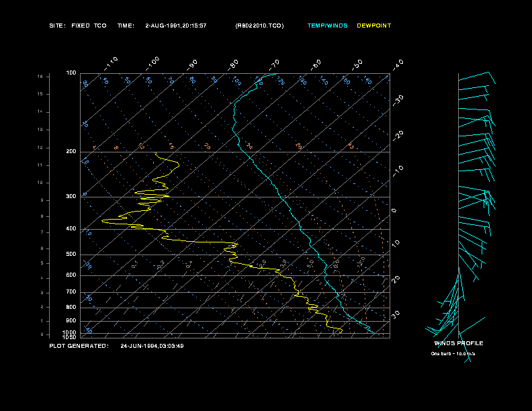The width and height of the screenshot is (532, 411).
Task: Click the 'WINDS PROFILE' caption
Action: (x=459, y=344)
